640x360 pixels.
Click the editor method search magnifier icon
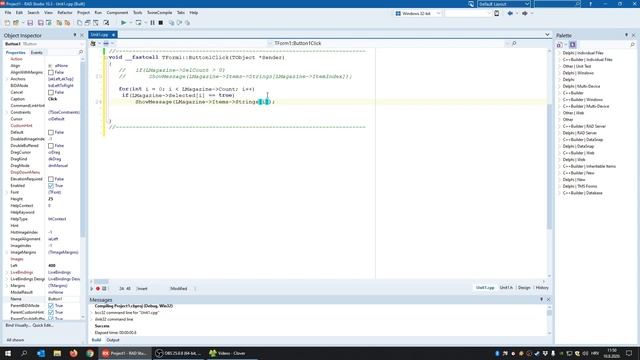click(514, 43)
